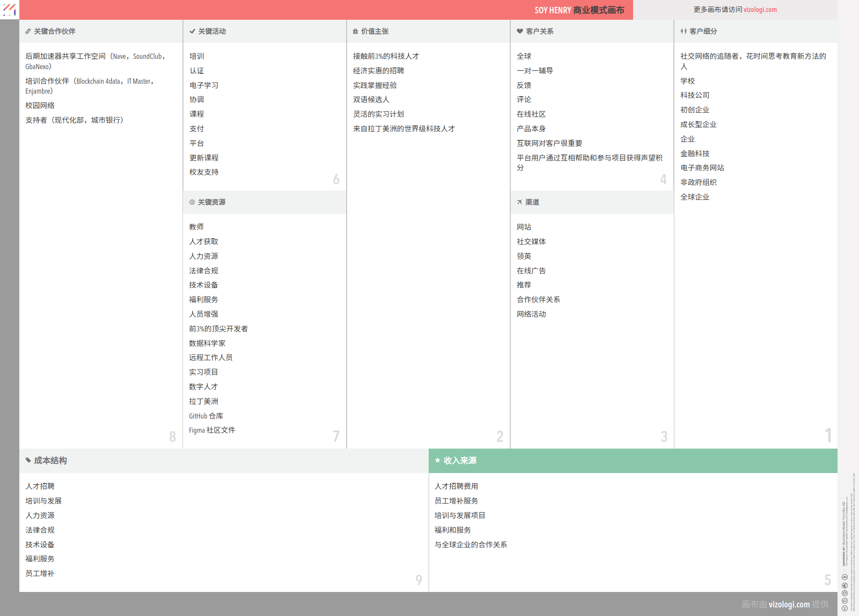Click the tag icon beside 成本结构
This screenshot has width=859, height=616.
pyautogui.click(x=28, y=460)
